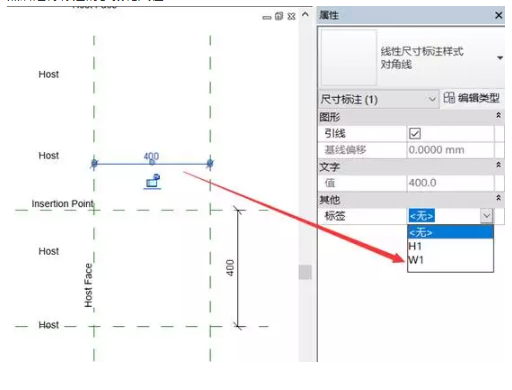This screenshot has height=390, width=512.
Task: Click the vertical scrollbar thumb of view
Action: click(305, 272)
